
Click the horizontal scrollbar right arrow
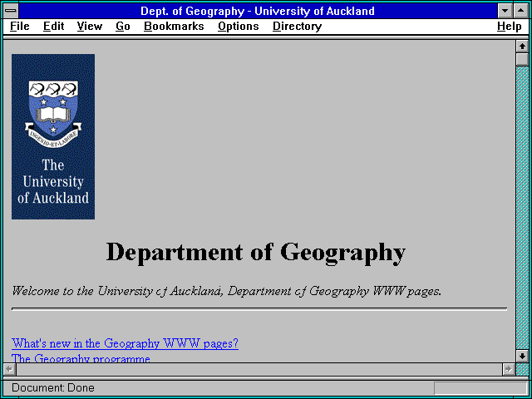click(x=508, y=369)
